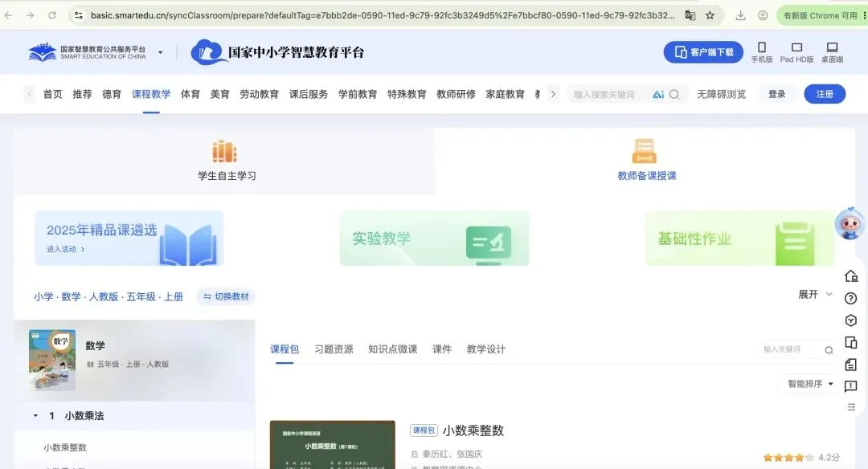Bookmark this page with the star icon

(x=710, y=15)
